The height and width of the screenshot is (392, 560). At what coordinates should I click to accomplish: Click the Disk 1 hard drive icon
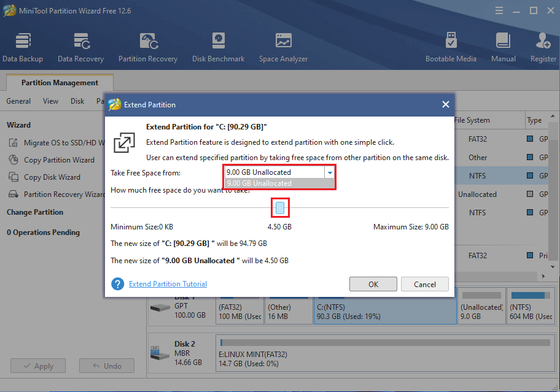160,307
